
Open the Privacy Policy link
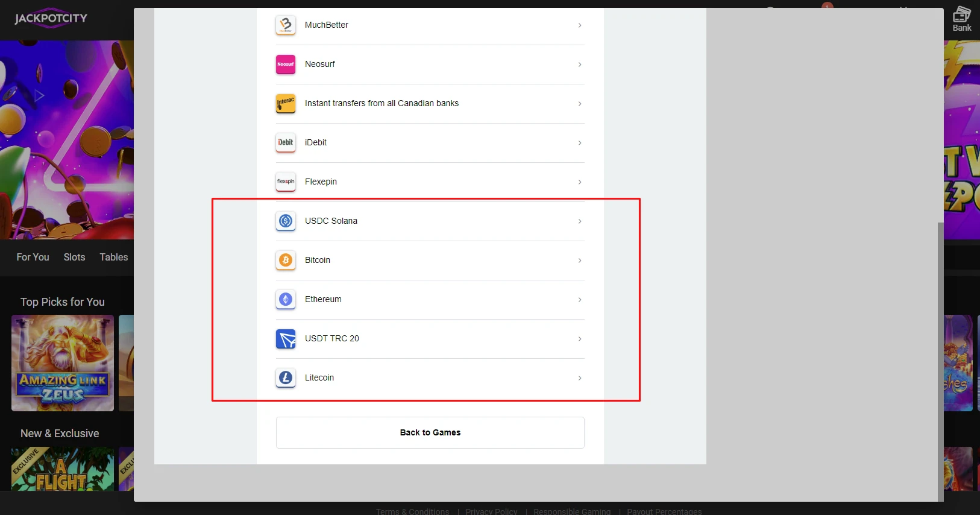tap(491, 511)
